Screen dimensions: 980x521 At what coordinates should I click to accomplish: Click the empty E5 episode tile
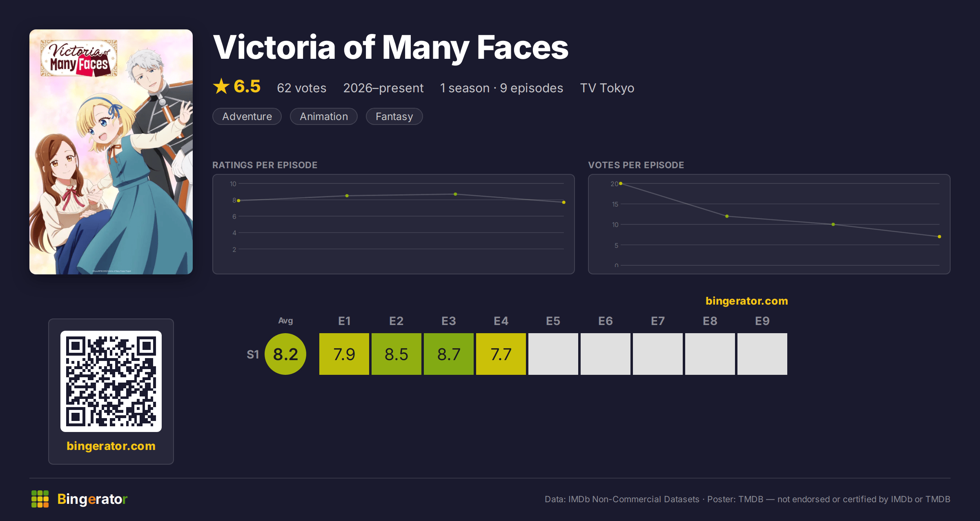pos(553,354)
